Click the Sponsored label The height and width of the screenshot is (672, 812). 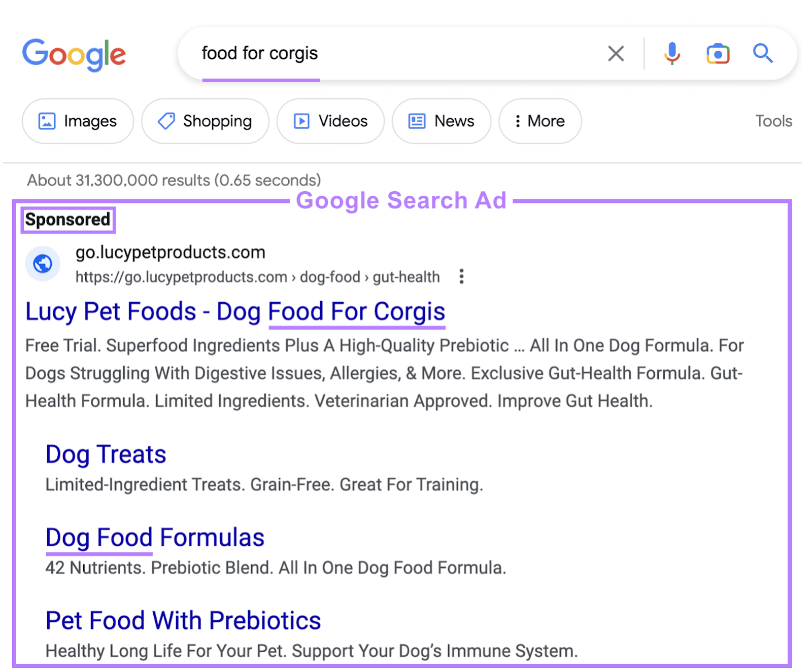[67, 220]
